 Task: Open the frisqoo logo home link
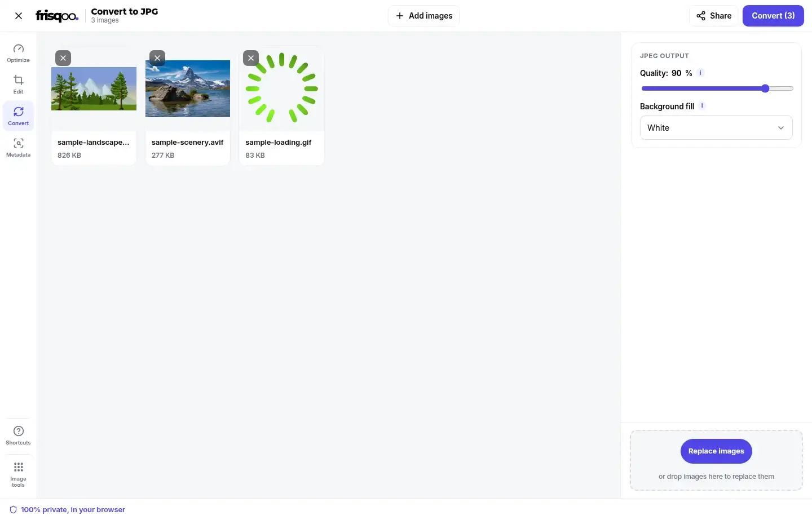(x=57, y=16)
